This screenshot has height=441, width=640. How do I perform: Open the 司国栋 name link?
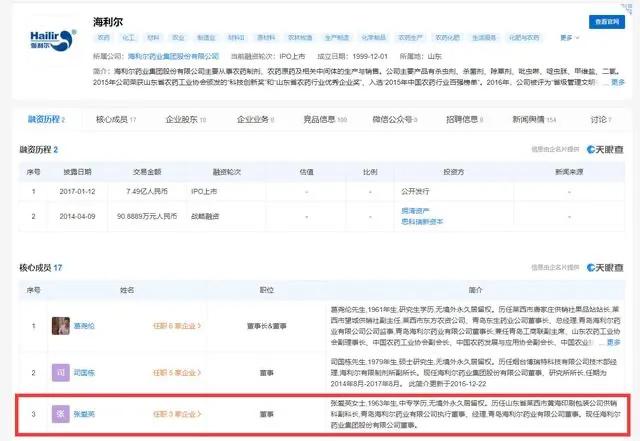point(84,372)
